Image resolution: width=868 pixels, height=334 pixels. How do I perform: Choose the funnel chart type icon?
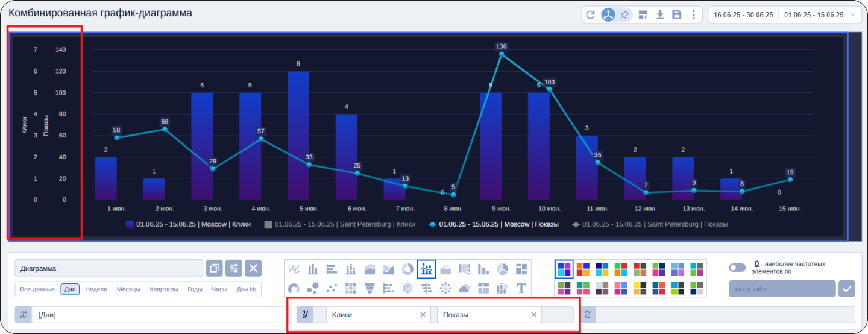[x=370, y=288]
